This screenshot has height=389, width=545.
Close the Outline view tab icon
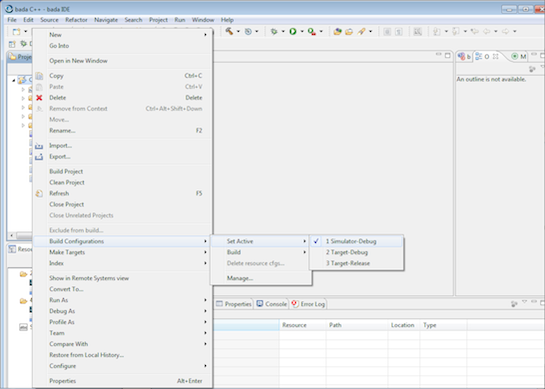coord(496,56)
